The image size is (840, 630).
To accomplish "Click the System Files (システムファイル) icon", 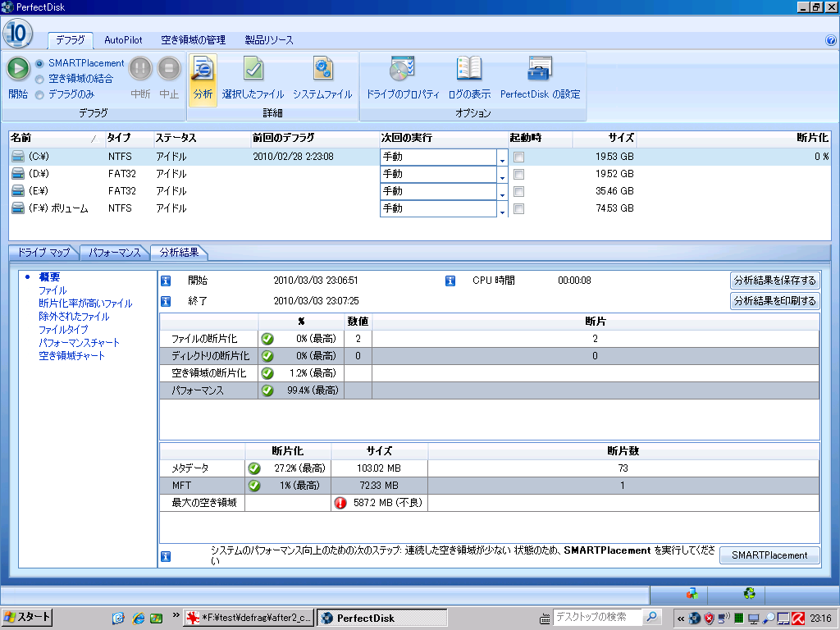I will [322, 70].
